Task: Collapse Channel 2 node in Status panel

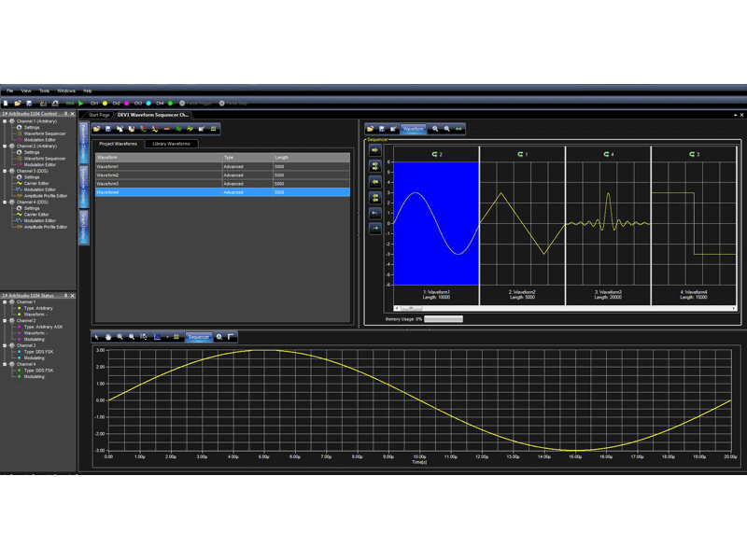Action: coord(6,320)
